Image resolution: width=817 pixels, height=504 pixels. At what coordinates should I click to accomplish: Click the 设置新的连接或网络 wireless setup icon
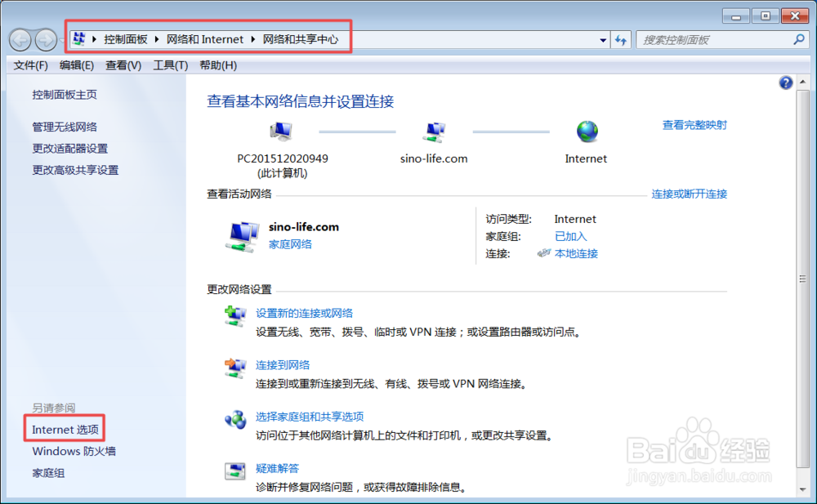235,316
